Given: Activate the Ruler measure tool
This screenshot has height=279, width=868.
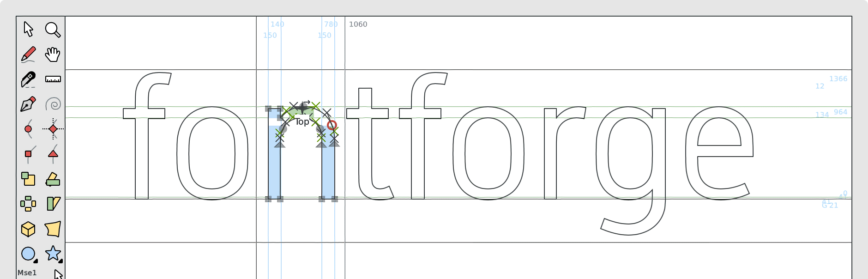Looking at the screenshot, I should [x=53, y=79].
